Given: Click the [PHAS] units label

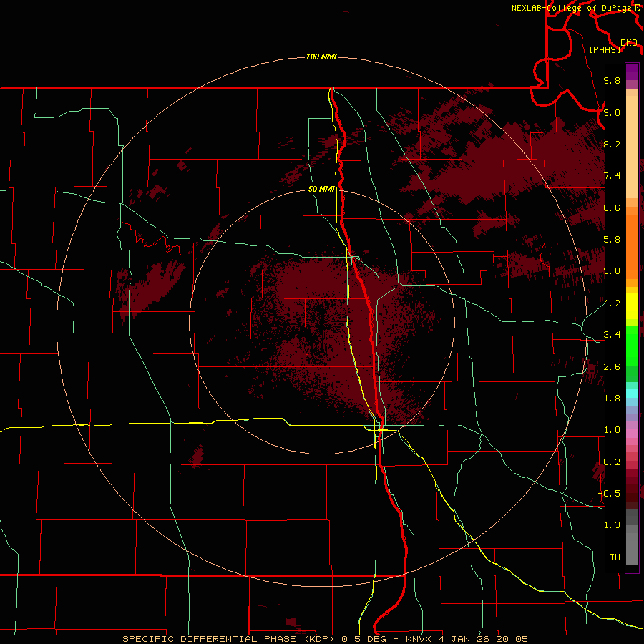Looking at the screenshot, I should (605, 50).
